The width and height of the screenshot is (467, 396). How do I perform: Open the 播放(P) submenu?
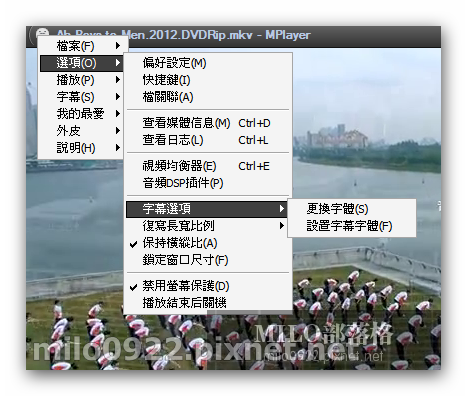pyautogui.click(x=81, y=80)
